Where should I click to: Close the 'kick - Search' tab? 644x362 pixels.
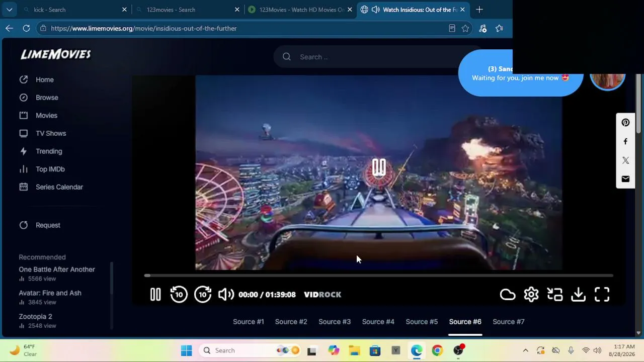(124, 10)
